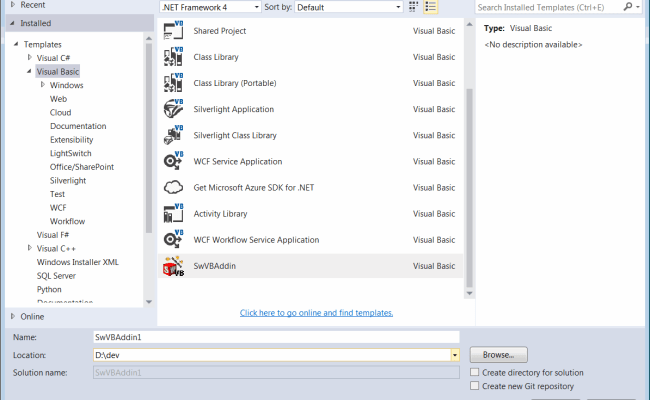Screen dimensions: 650x400
Task: Select Python templates
Action: point(49,289)
